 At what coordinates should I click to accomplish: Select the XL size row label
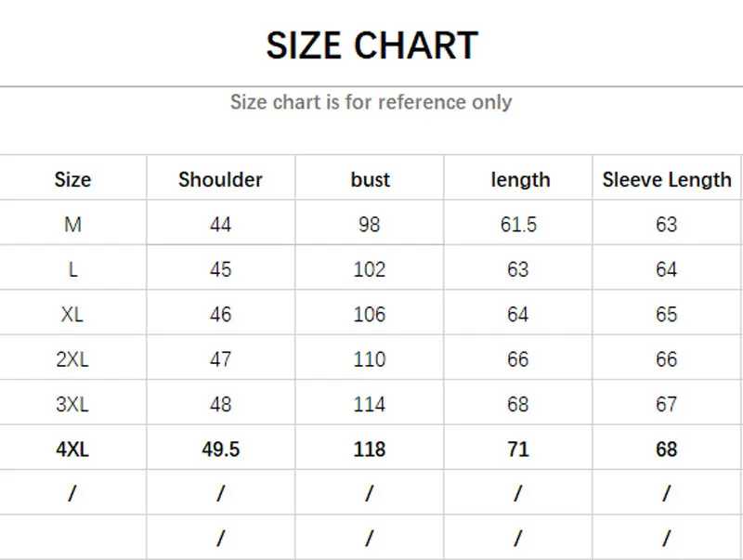[72, 314]
